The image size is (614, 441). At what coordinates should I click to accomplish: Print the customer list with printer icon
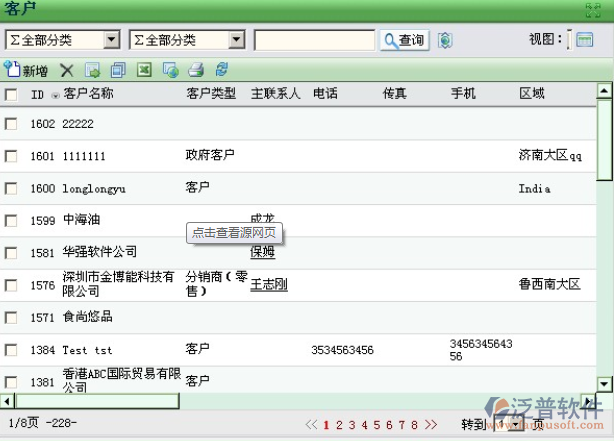196,70
